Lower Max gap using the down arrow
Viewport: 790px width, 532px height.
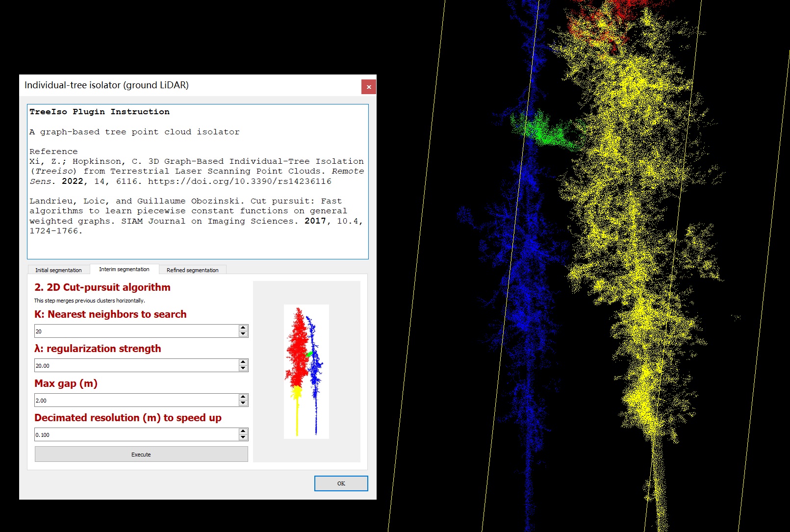(243, 404)
